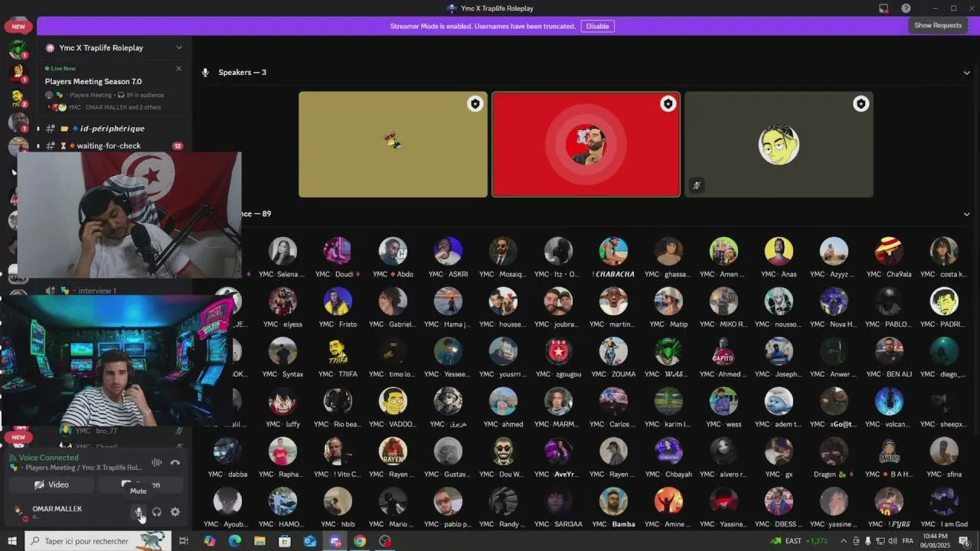This screenshot has width=980, height=551.
Task: Open the EAST stock widget on the taskbar
Action: click(x=799, y=541)
